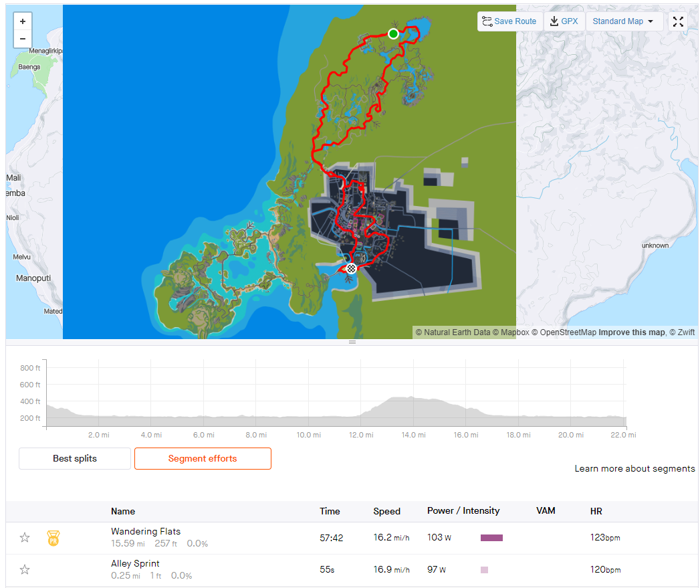Zoom in on the map
Image resolution: width=700 pixels, height=588 pixels.
pos(23,21)
